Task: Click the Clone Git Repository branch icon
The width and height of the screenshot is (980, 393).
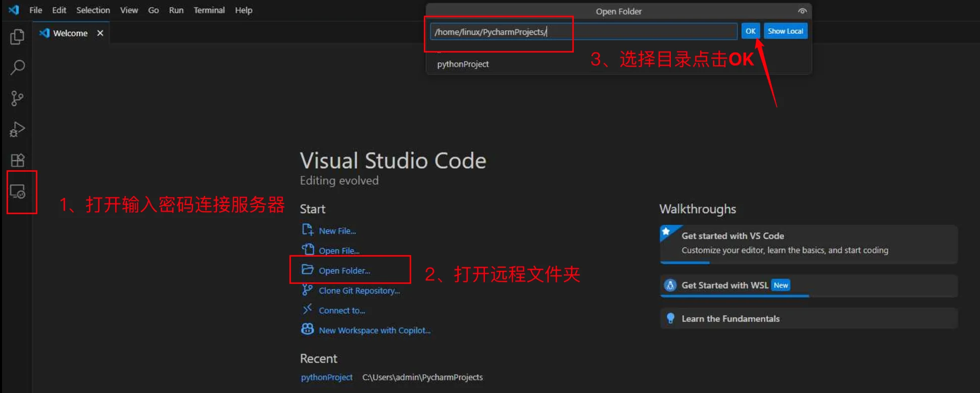Action: click(307, 289)
